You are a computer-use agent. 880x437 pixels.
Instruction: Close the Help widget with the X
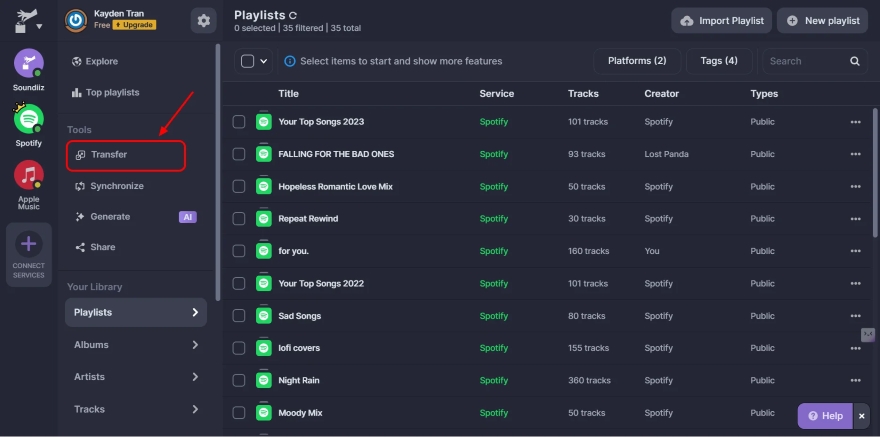(x=862, y=416)
